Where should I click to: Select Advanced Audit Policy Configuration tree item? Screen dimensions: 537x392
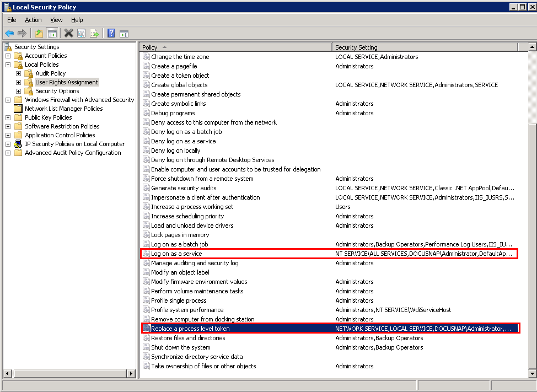click(73, 153)
